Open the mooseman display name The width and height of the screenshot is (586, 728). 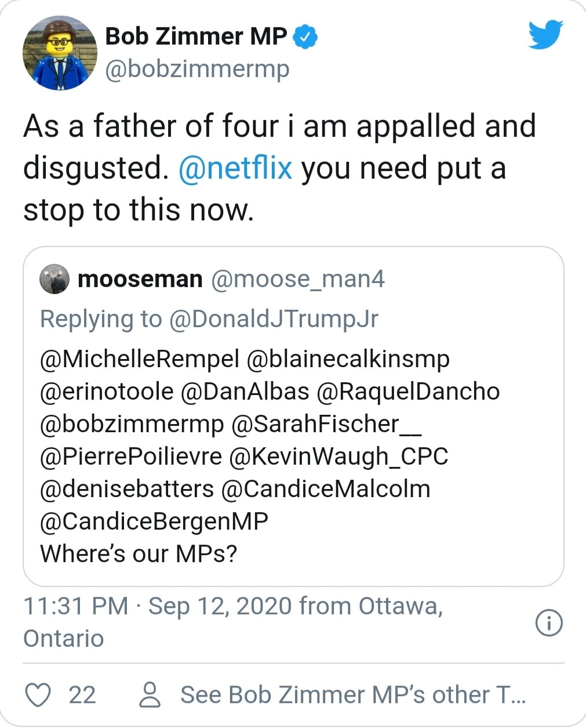[x=140, y=279]
